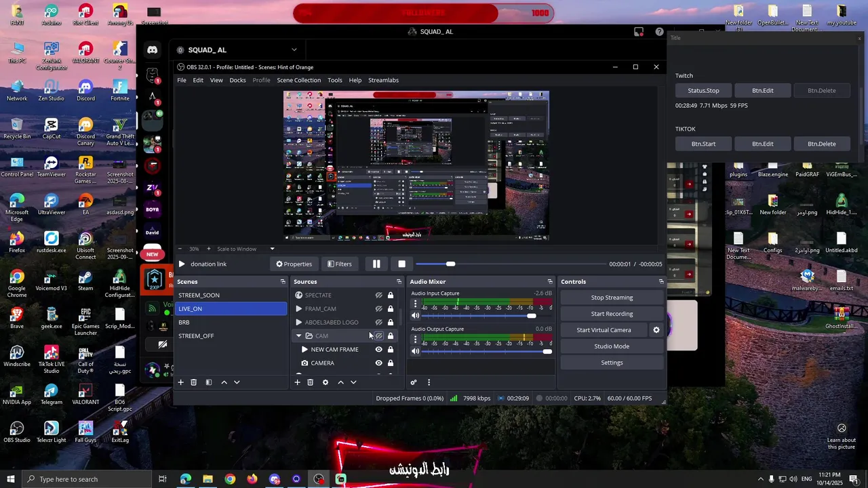Open Audio Output Capture options dots
Viewport: 868px width, 488px height.
click(x=416, y=340)
